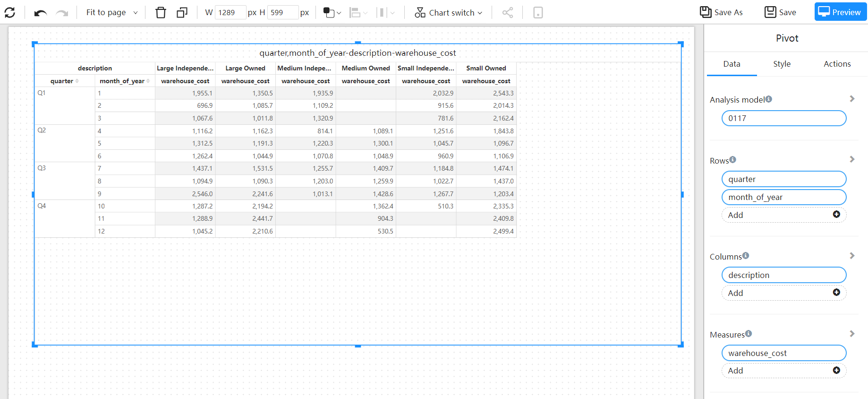Click the Save As button
This screenshot has width=868, height=399.
point(721,12)
